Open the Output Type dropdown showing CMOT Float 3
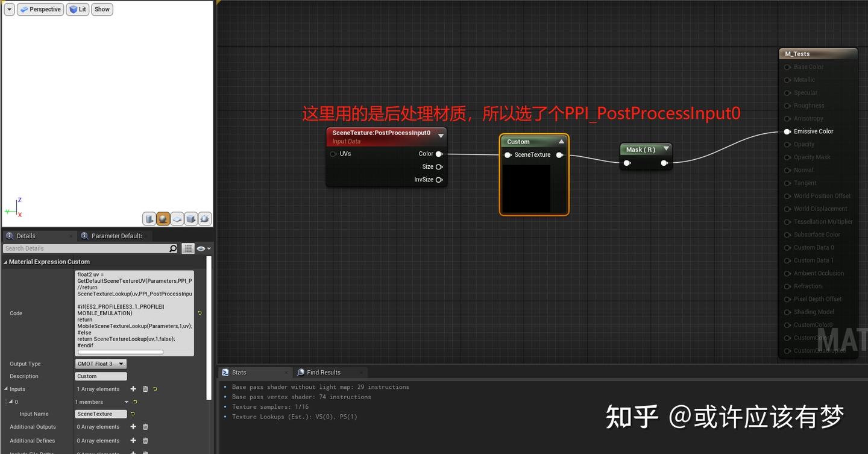This screenshot has height=454, width=868. click(100, 364)
